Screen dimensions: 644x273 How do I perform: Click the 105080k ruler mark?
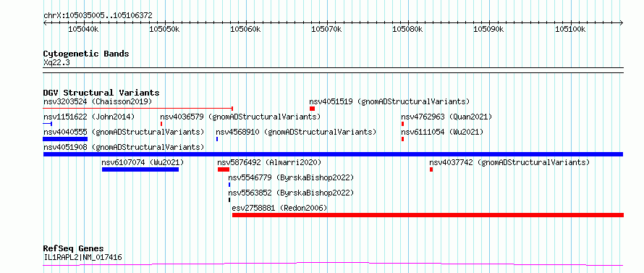408,30
